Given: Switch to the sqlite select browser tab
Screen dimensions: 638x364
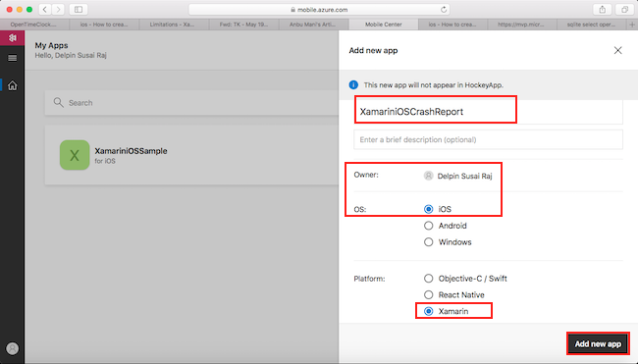Looking at the screenshot, I should coord(591,25).
